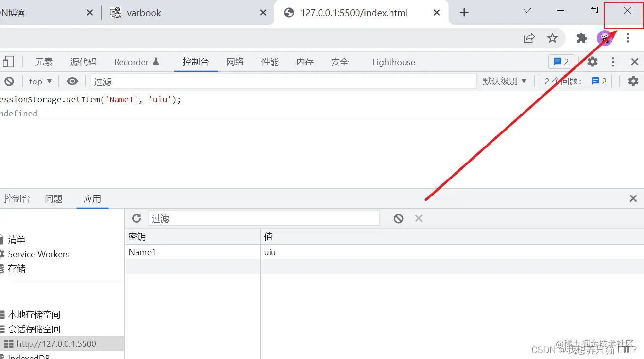
Task: Close the 127.0.0.1:5500/index.html tab
Action: (437, 13)
